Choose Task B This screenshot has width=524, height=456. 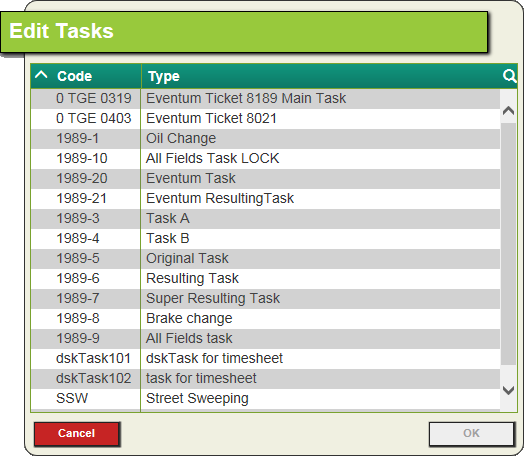pyautogui.click(x=168, y=239)
